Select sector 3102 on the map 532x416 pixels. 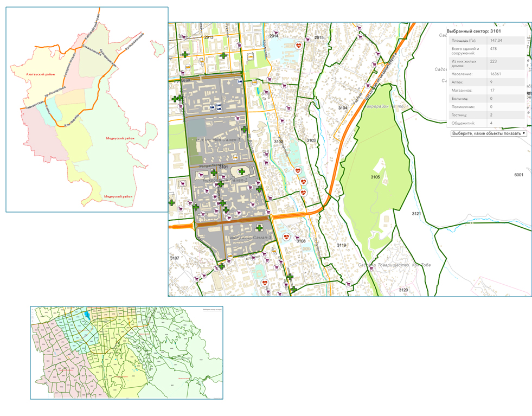coord(279,142)
